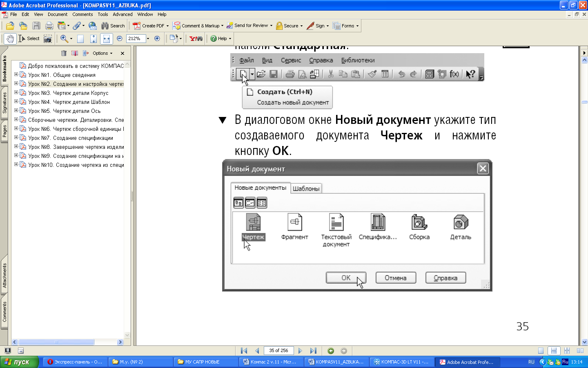Image resolution: width=588 pixels, height=368 pixels.
Task: Click the Expand Current Bookmark icon
Action: click(x=85, y=53)
